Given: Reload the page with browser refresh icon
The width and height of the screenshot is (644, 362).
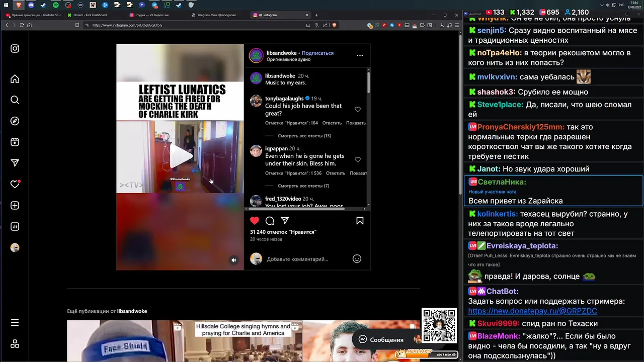Looking at the screenshot, I should click(x=22, y=25).
